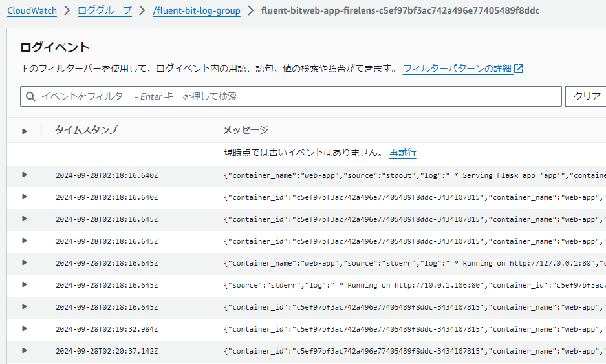Click the 現時点では古いイベントはありません message
Screen dimensions: 606x364
click(x=303, y=153)
